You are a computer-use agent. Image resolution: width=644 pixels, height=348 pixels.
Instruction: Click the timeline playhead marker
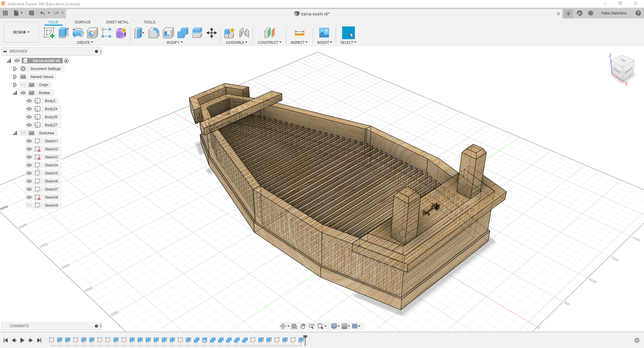(x=305, y=338)
